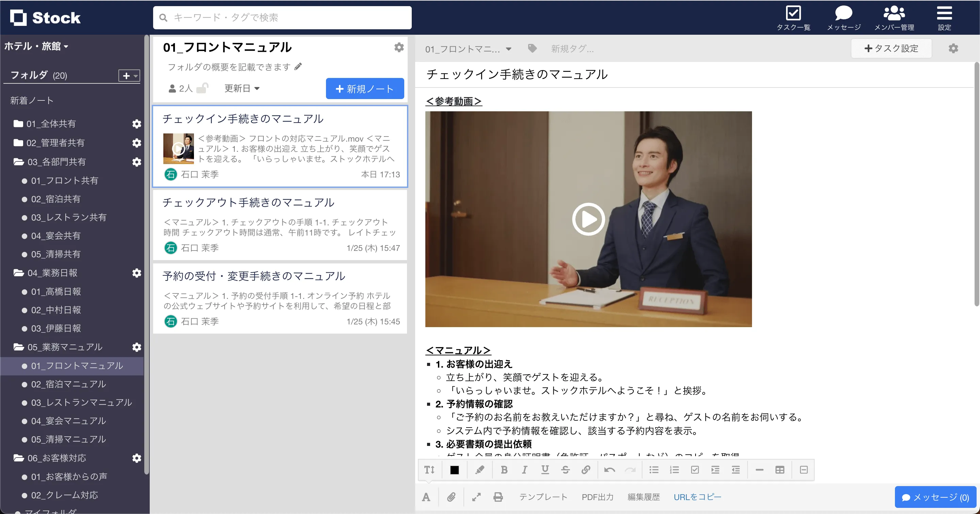The width and height of the screenshot is (980, 514).
Task: Click the attach file paperclip icon
Action: pos(451,497)
